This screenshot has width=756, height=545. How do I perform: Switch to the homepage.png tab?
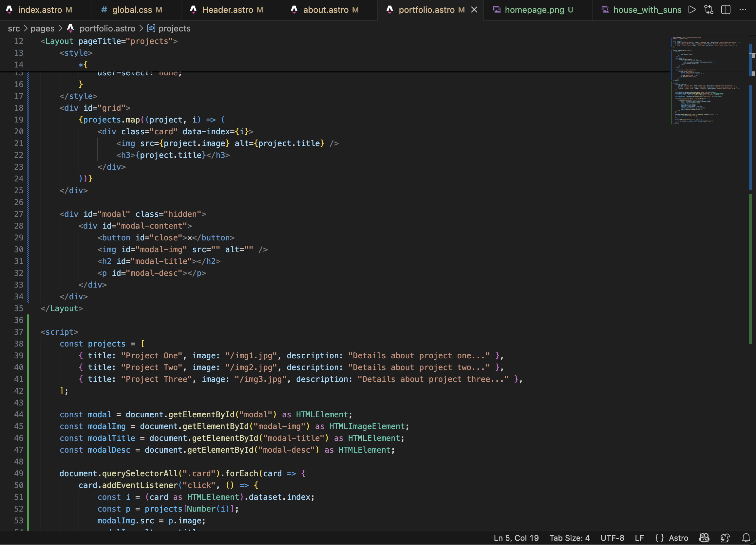(x=534, y=10)
